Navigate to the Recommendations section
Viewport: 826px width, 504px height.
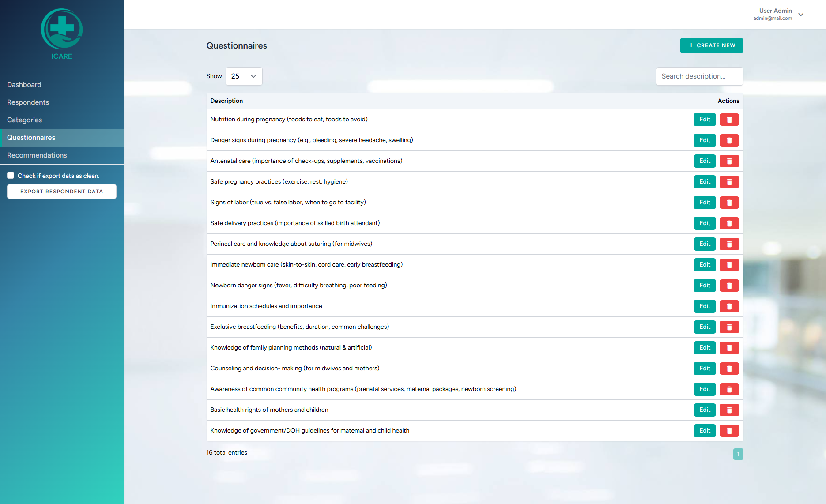click(x=37, y=155)
